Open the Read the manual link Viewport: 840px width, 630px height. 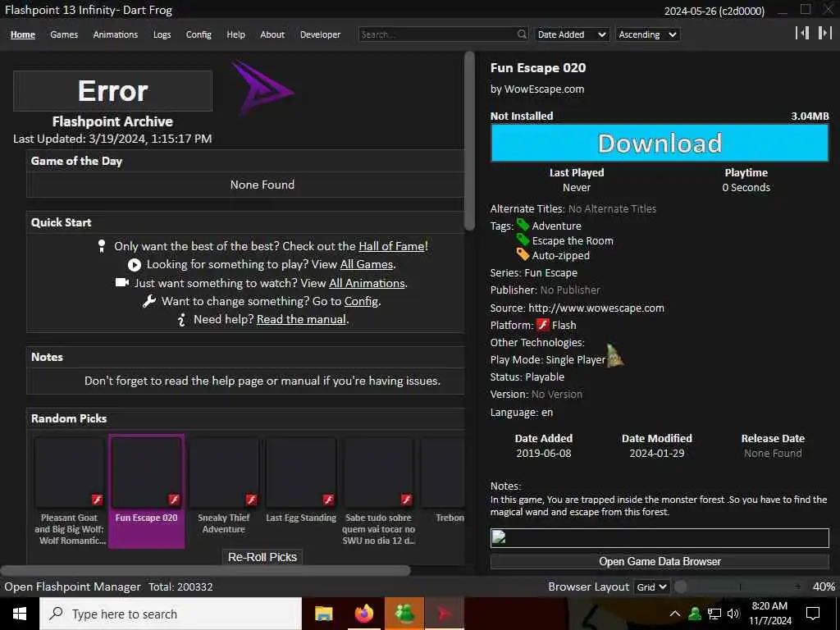tap(301, 319)
